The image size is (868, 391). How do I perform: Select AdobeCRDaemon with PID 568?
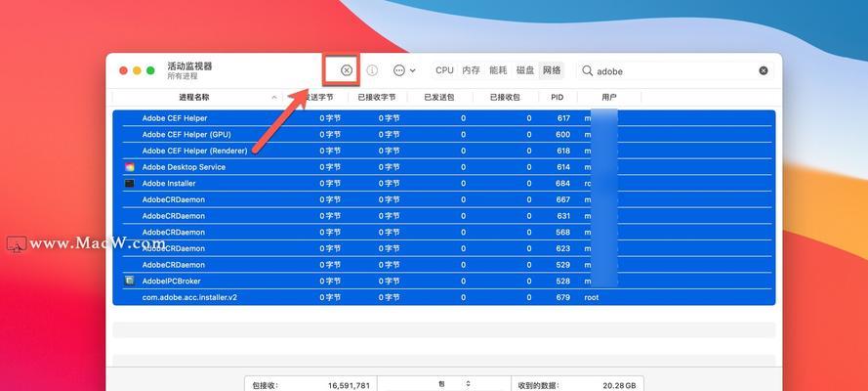444,232
